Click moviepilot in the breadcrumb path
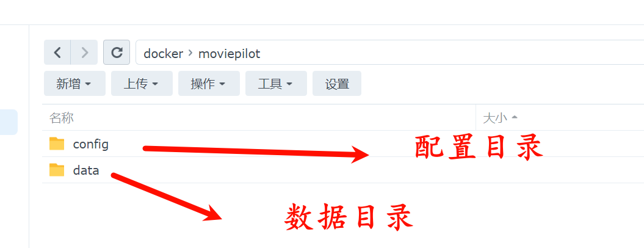Image resolution: width=644 pixels, height=248 pixels. [229, 54]
